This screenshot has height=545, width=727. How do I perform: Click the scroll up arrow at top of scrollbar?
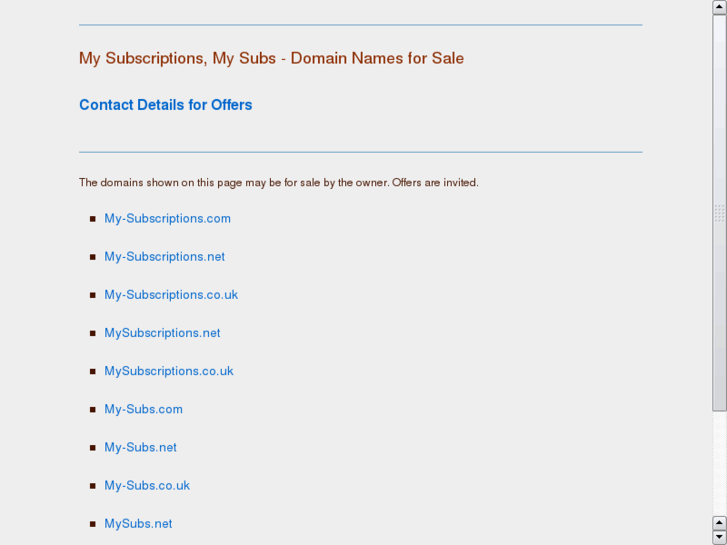[x=719, y=7]
